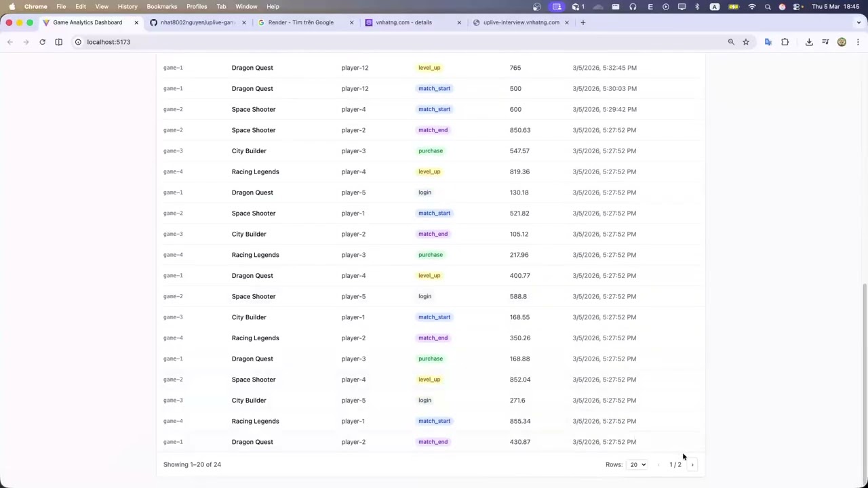Open screen mirroring display icon
This screenshot has width=868, height=488.
coord(682,7)
